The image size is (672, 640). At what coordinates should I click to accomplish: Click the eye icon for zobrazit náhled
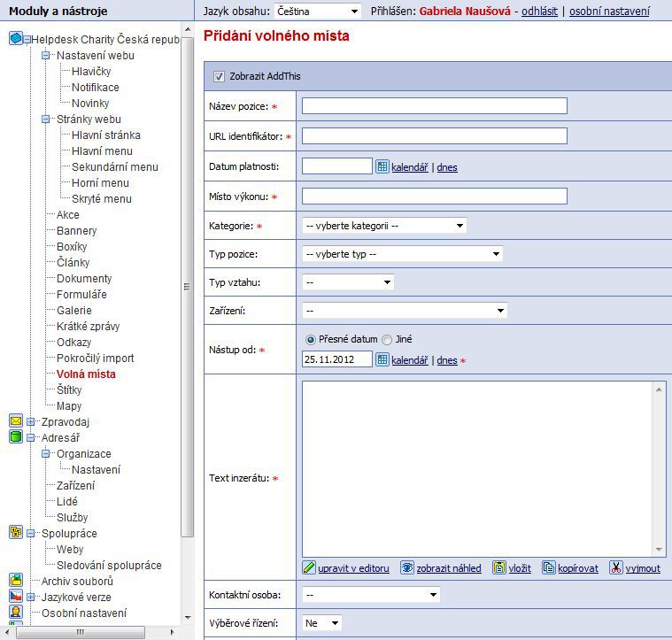pyautogui.click(x=407, y=567)
